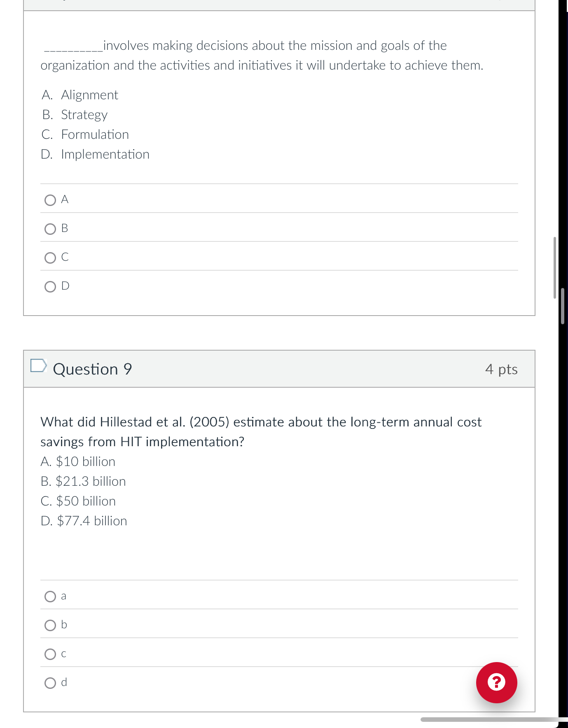This screenshot has height=728, width=568.
Task: Click option text C. Formulation
Action: 84,134
